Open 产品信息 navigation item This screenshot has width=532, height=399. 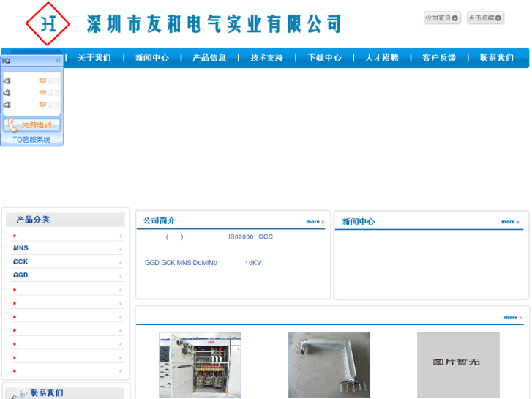point(209,58)
